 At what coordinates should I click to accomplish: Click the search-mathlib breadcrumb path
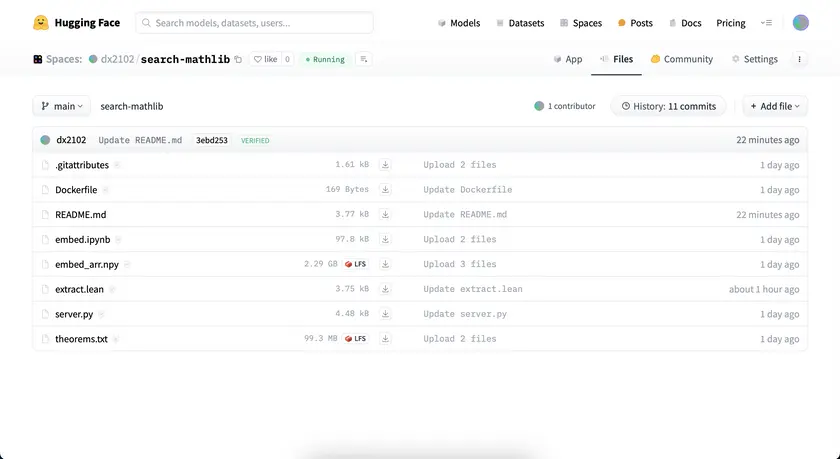(x=132, y=106)
